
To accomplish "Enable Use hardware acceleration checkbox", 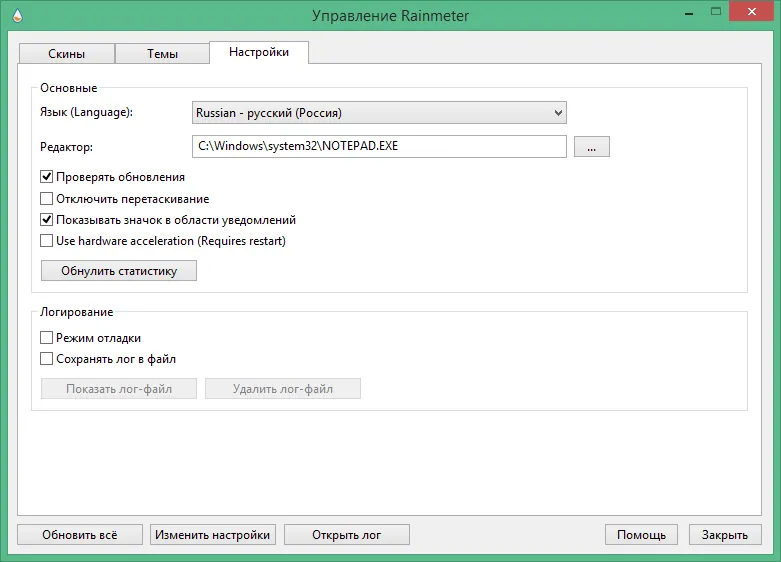I will pos(46,241).
